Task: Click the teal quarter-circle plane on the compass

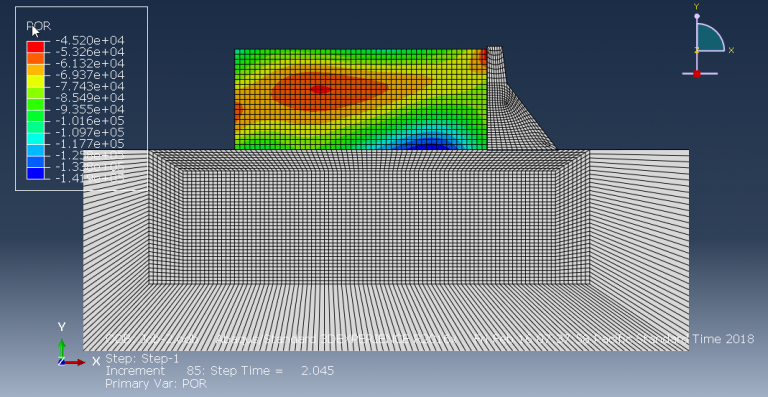Action: pyautogui.click(x=708, y=38)
